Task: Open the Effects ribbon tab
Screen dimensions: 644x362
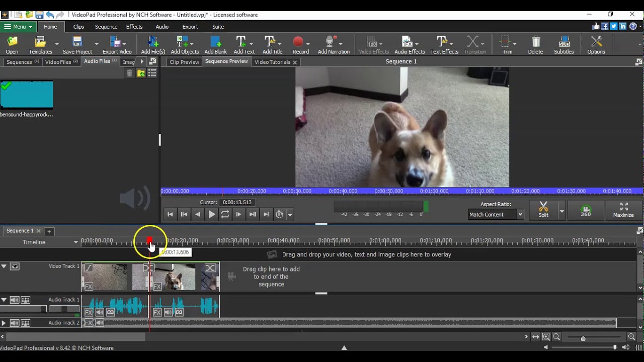Action: [134, 27]
